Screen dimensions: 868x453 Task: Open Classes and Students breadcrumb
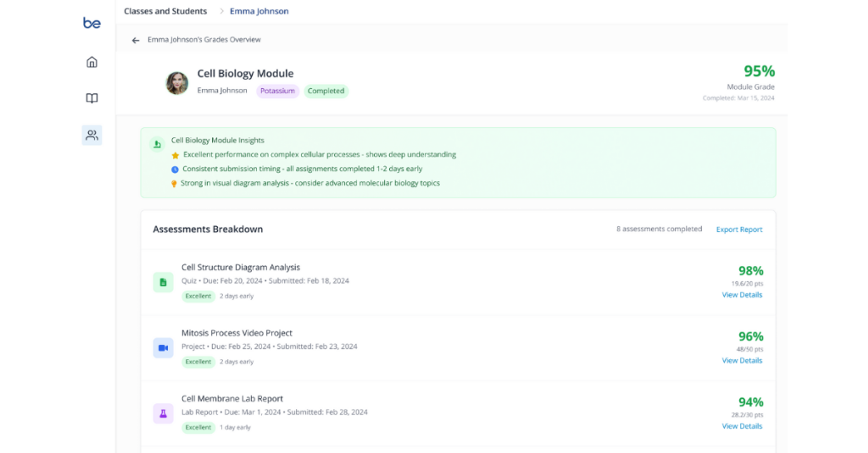pos(165,11)
